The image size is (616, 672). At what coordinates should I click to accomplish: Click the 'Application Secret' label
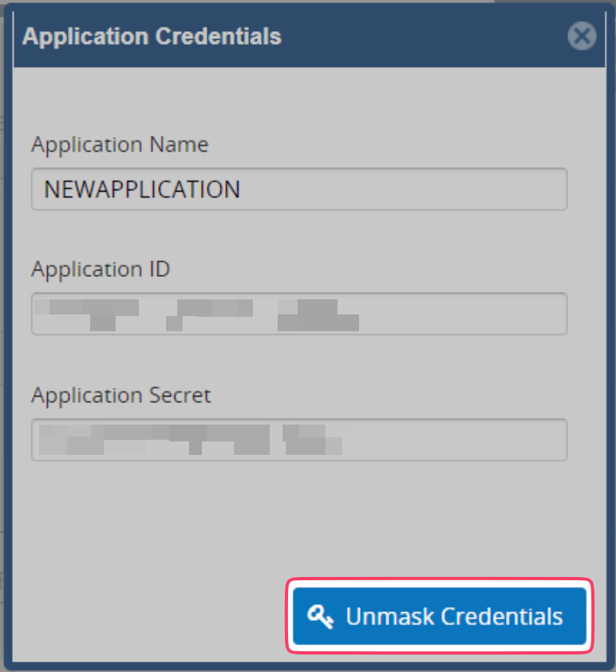click(121, 395)
